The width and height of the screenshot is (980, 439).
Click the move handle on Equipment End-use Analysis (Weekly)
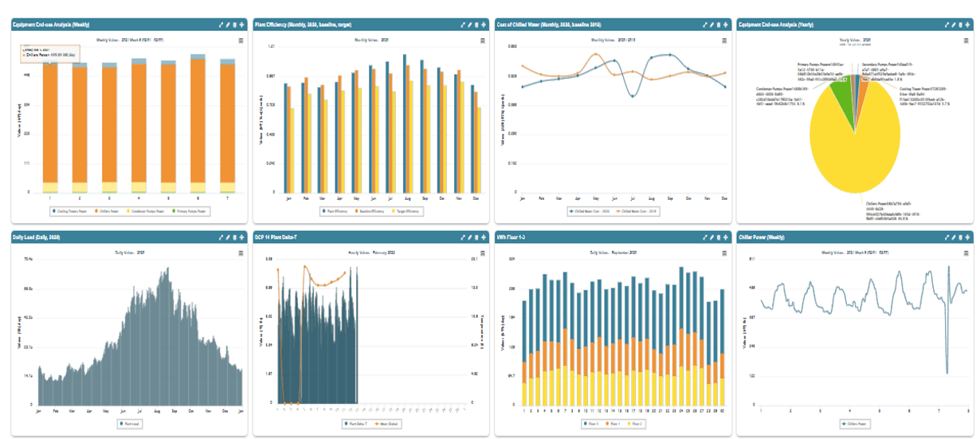(x=241, y=24)
